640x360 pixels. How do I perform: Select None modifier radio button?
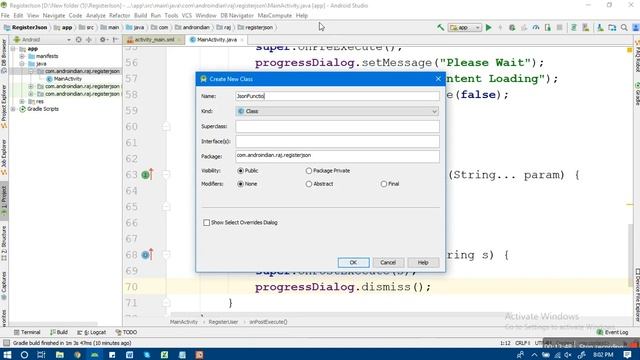[x=240, y=184]
